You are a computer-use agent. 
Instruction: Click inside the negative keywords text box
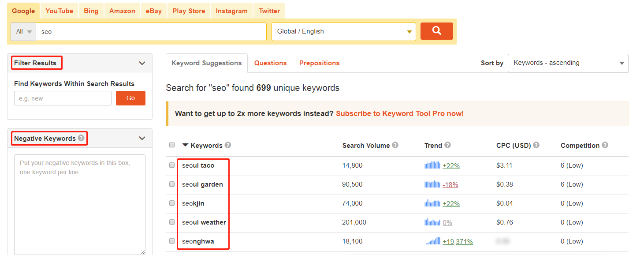coord(80,204)
